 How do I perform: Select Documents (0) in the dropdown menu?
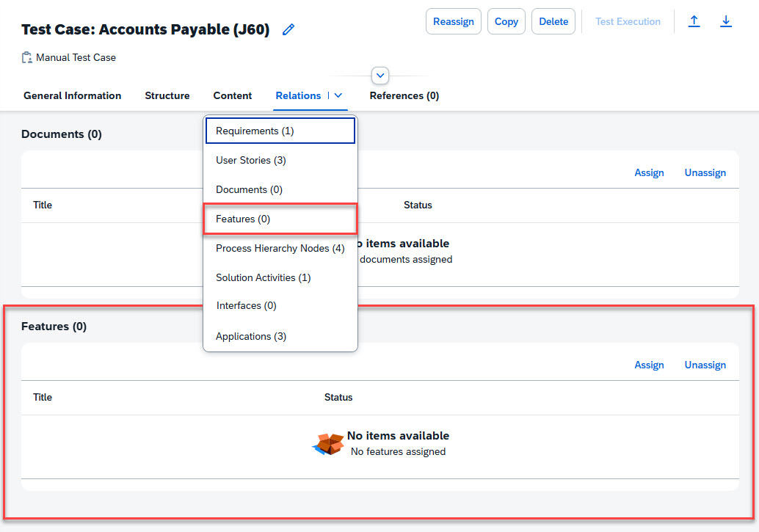(x=280, y=190)
